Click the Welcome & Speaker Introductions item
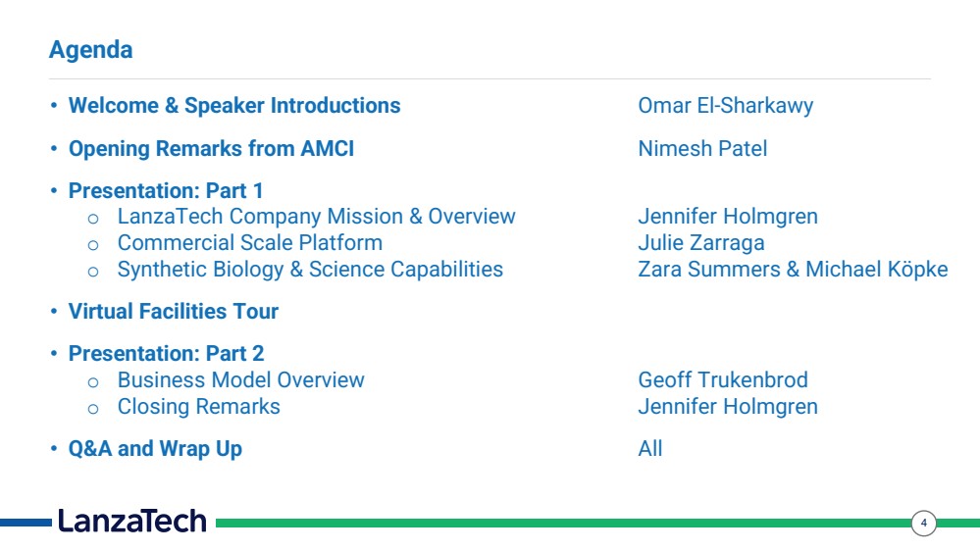The width and height of the screenshot is (980, 551). click(234, 106)
